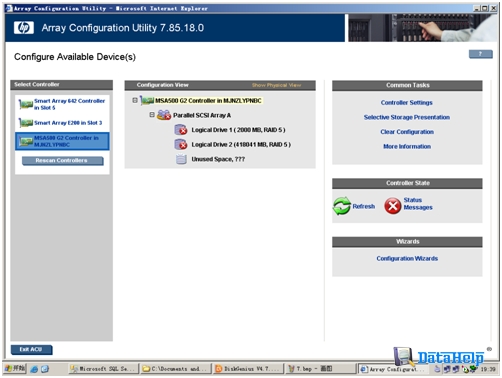This screenshot has height=378, width=502.
Task: Collapse the Parallel SCSI Array A node
Action: click(x=152, y=115)
